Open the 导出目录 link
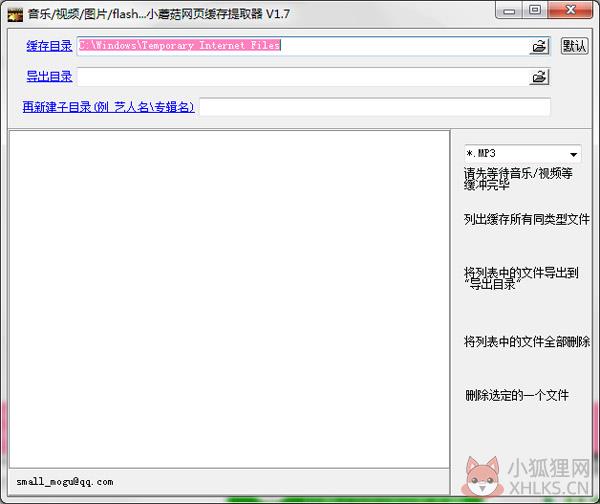Screen dimensions: 600x504 49,77
